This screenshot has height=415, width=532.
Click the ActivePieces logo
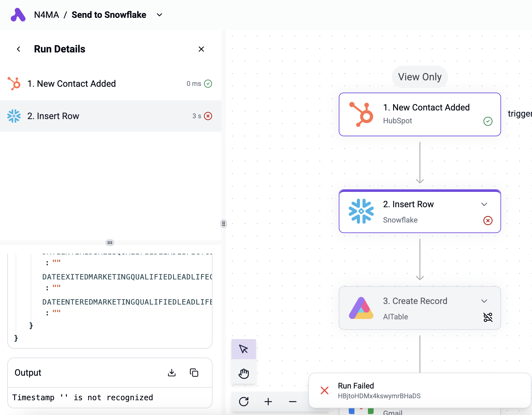(x=18, y=15)
